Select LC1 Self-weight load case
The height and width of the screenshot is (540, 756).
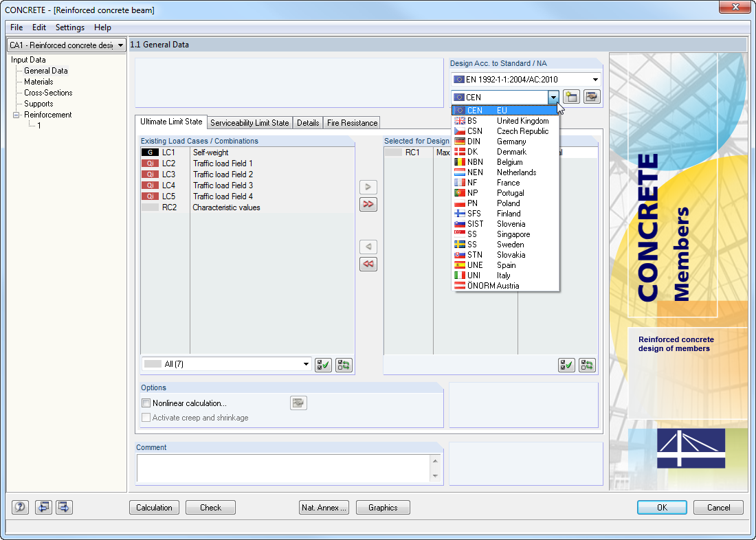(248, 153)
